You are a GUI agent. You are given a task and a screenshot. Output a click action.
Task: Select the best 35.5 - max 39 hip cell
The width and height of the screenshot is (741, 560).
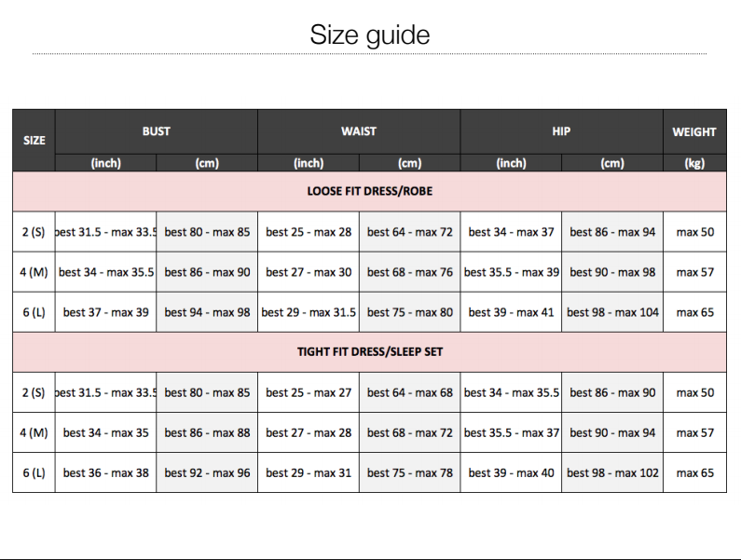click(511, 272)
